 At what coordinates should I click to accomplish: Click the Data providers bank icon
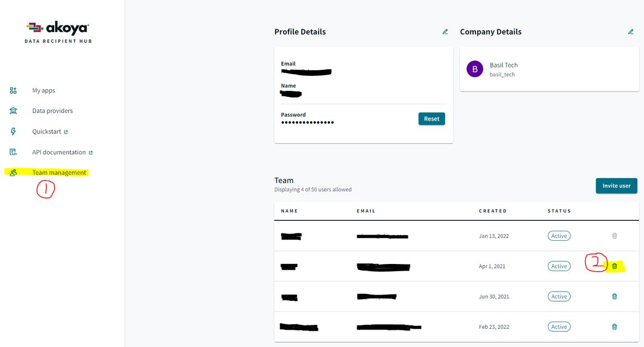click(x=13, y=111)
